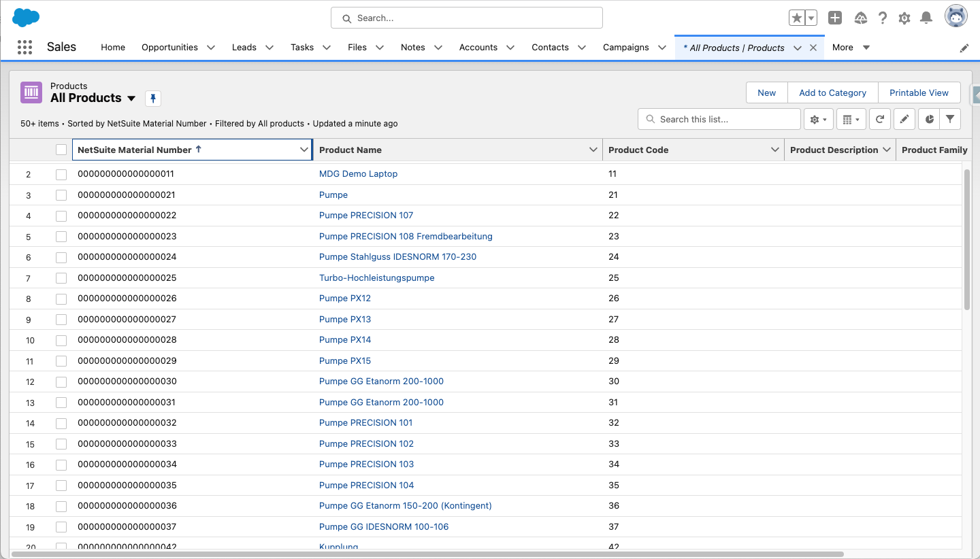Expand the All Products list view picker
This screenshot has width=980, height=559.
[x=131, y=99]
